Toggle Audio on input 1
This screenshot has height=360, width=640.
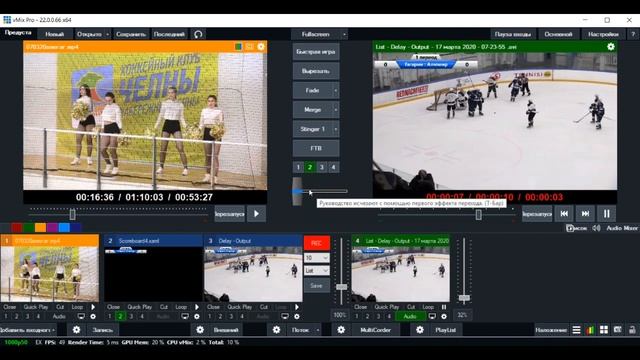(59, 316)
